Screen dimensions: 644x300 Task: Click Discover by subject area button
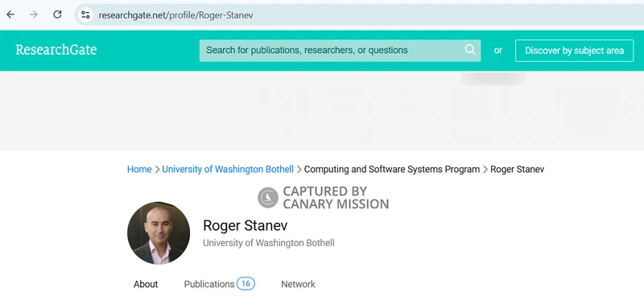574,51
